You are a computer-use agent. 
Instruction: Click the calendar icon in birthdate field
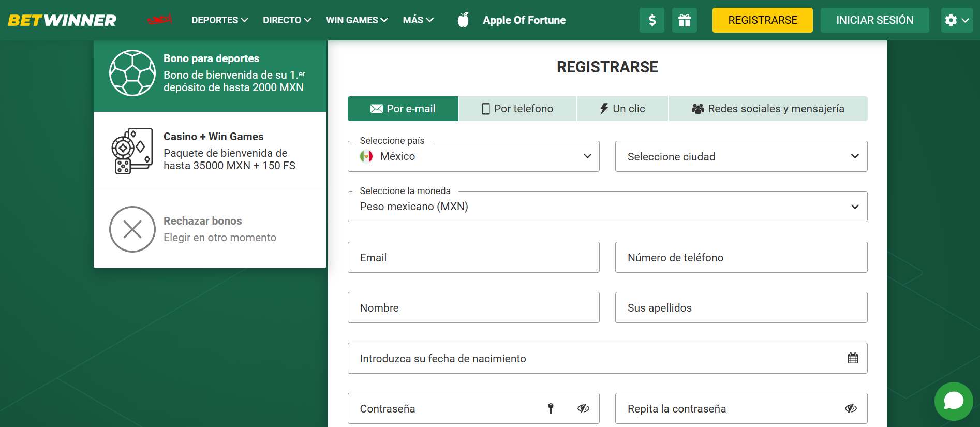[853, 358]
